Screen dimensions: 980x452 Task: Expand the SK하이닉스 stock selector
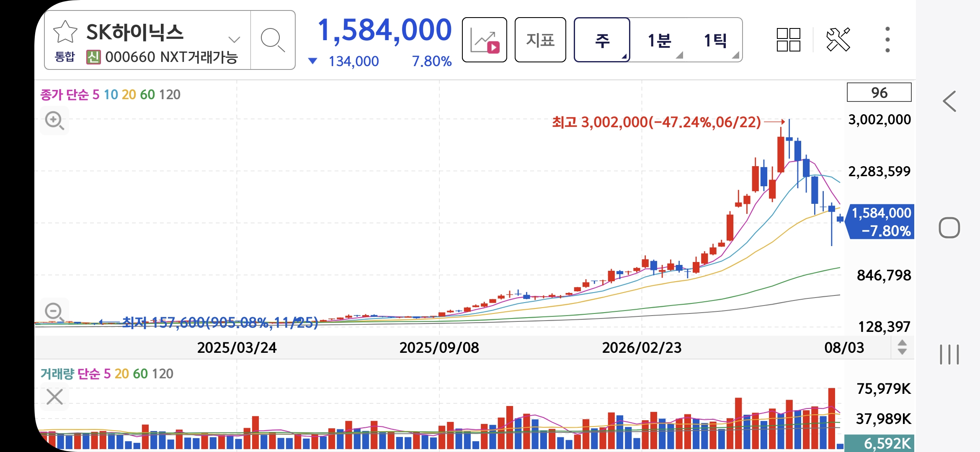[234, 40]
